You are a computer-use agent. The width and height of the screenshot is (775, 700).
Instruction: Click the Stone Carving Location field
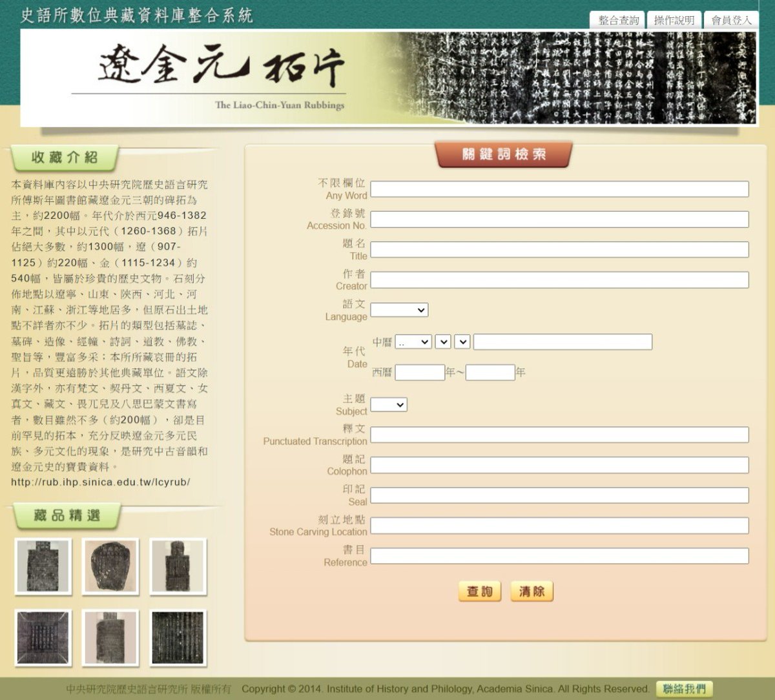coord(559,526)
